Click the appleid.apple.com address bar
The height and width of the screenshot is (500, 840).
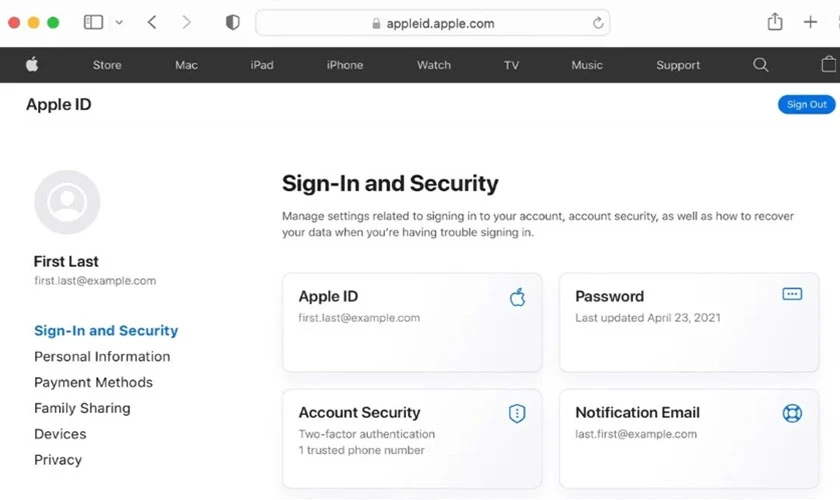(x=432, y=23)
